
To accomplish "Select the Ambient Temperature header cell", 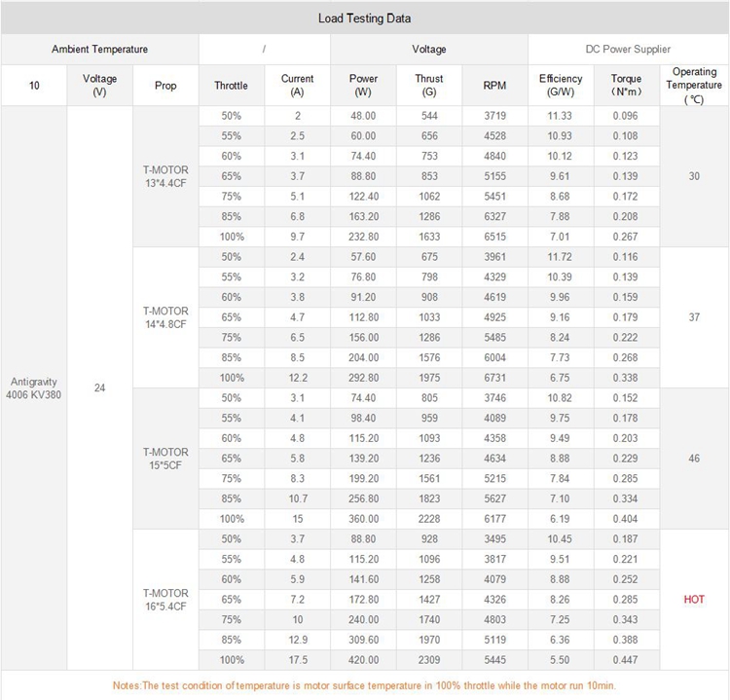I will click(100, 49).
